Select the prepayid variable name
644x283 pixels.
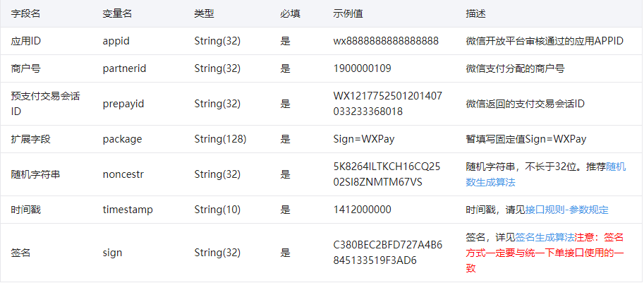pyautogui.click(x=123, y=104)
